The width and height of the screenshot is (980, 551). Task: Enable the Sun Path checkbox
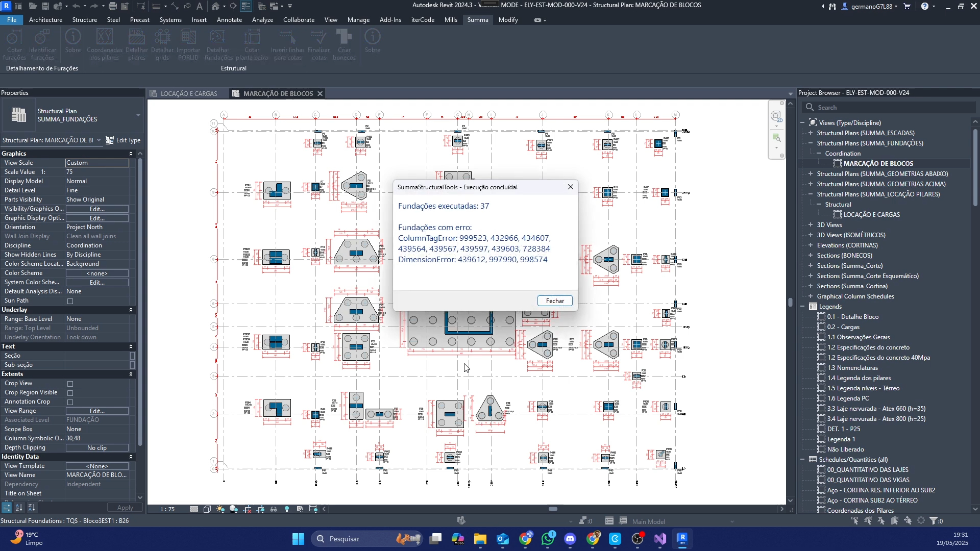click(70, 301)
